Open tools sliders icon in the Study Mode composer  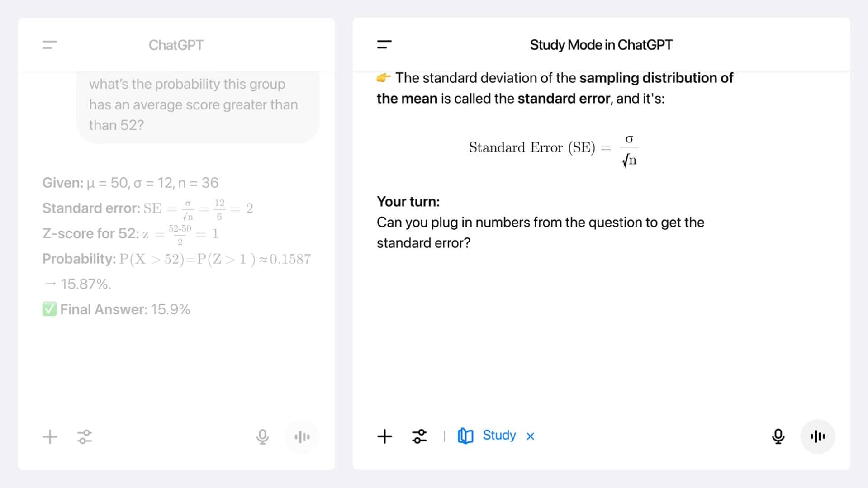(x=419, y=436)
